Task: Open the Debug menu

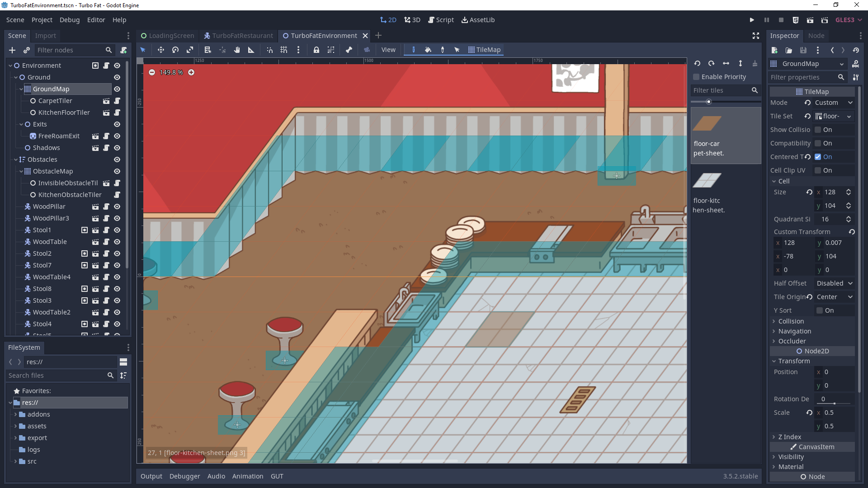Action: tap(69, 20)
